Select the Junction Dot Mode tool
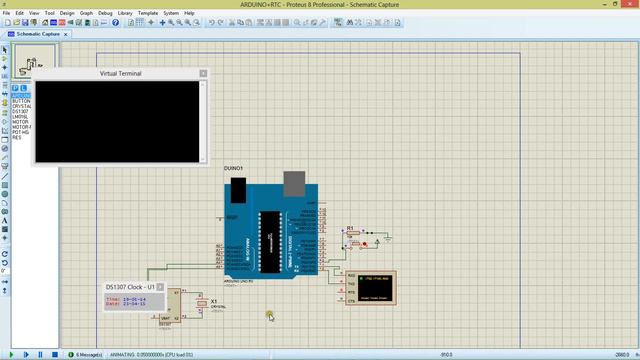 click(5, 67)
